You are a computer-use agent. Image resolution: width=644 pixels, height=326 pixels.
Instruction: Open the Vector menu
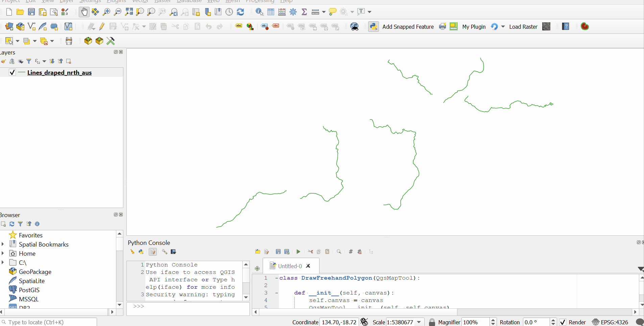(x=139, y=1)
